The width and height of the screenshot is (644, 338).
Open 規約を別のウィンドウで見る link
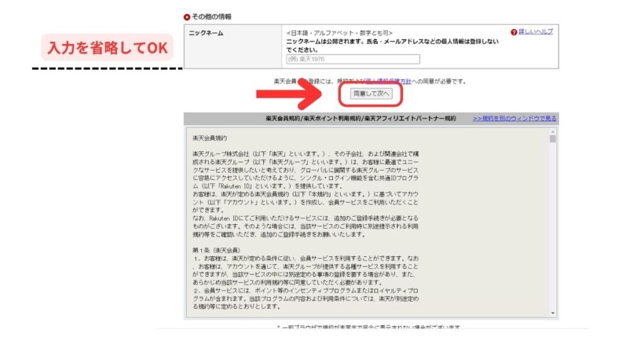[514, 118]
